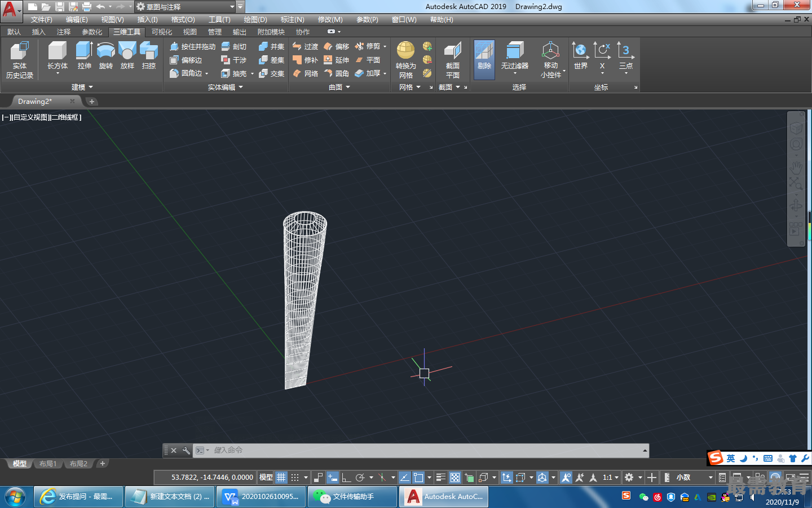Click the plot print icon
This screenshot has width=812, height=508.
(x=87, y=7)
